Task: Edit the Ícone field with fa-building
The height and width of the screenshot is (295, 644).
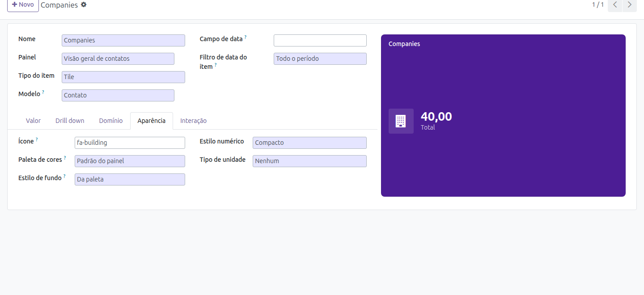Action: (130, 143)
